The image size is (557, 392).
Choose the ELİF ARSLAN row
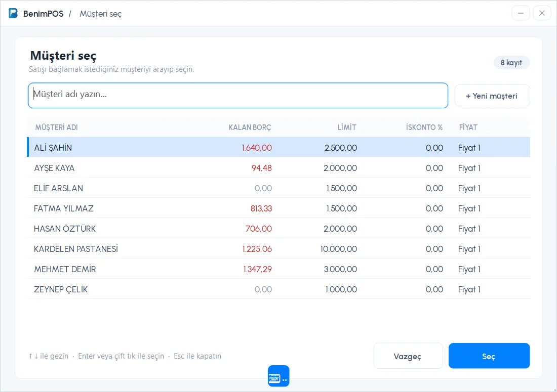click(x=279, y=188)
